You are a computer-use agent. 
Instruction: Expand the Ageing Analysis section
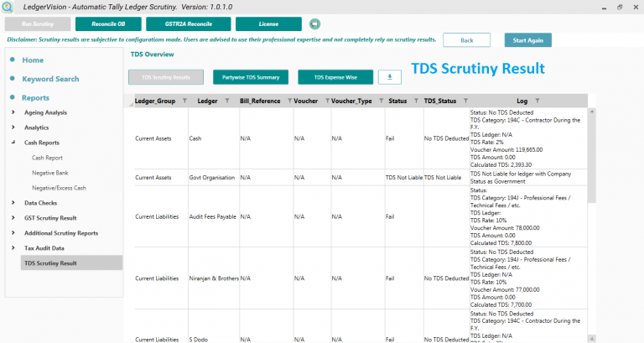(13, 112)
